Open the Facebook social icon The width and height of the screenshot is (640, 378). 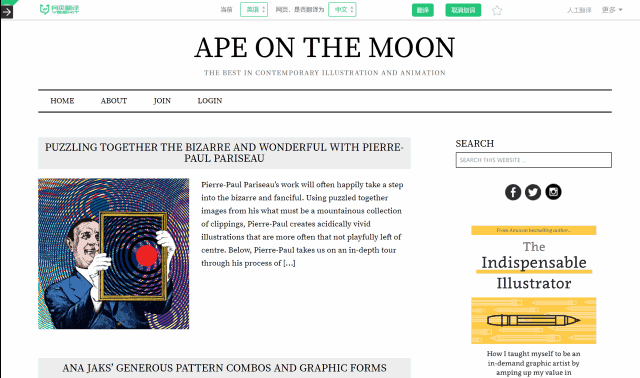513,192
